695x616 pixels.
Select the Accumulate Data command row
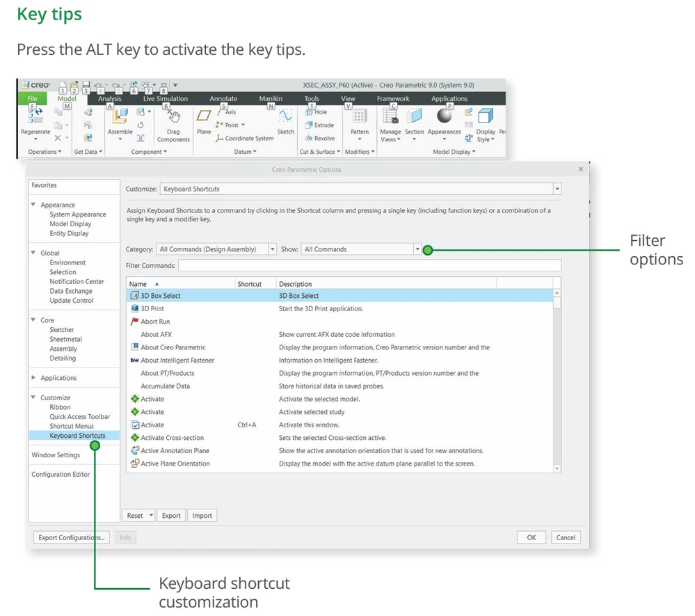[x=340, y=386]
